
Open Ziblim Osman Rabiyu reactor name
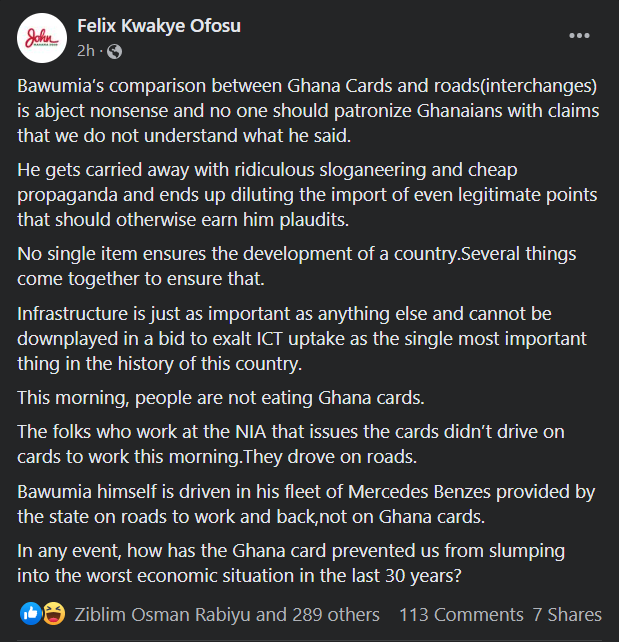click(161, 614)
